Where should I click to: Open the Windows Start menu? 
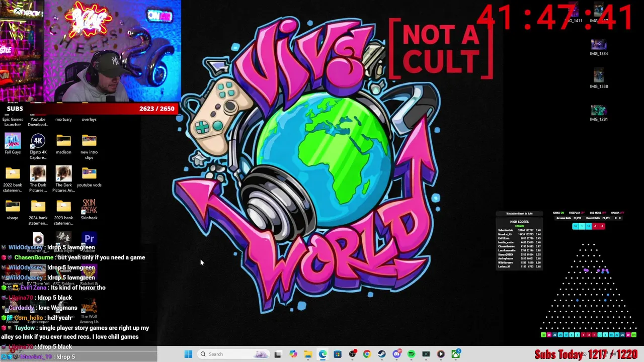pos(188,354)
